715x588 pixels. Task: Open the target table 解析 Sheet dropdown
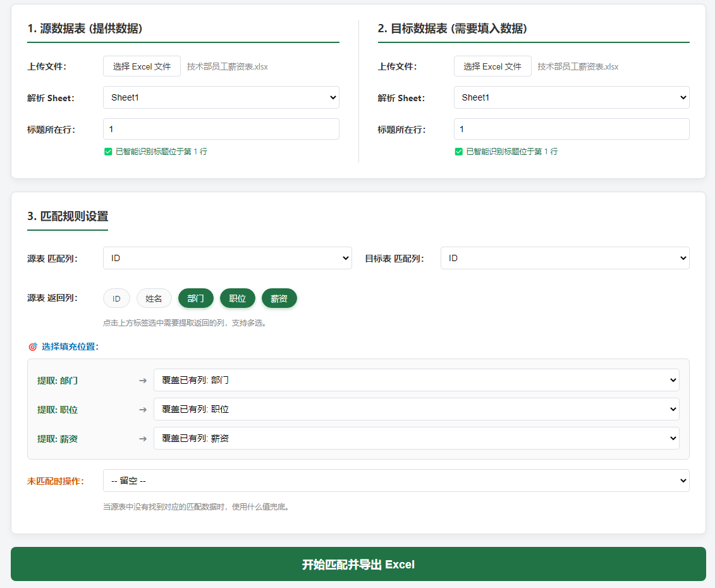pos(571,97)
